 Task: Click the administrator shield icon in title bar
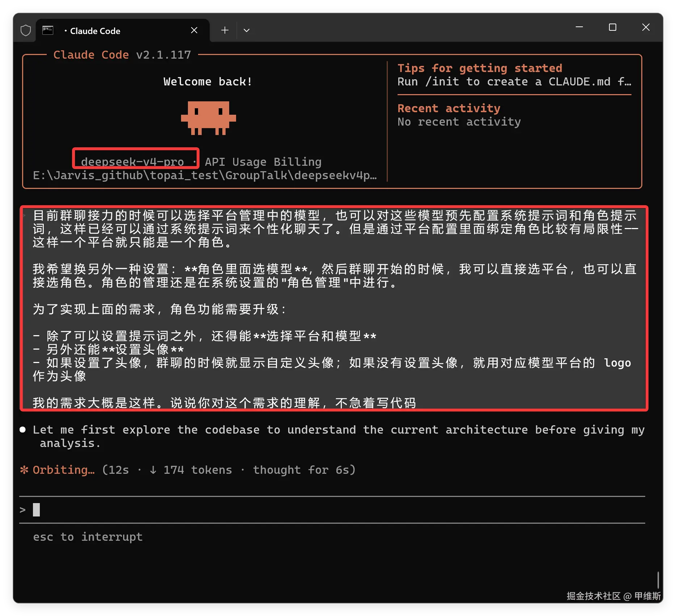[x=26, y=30]
